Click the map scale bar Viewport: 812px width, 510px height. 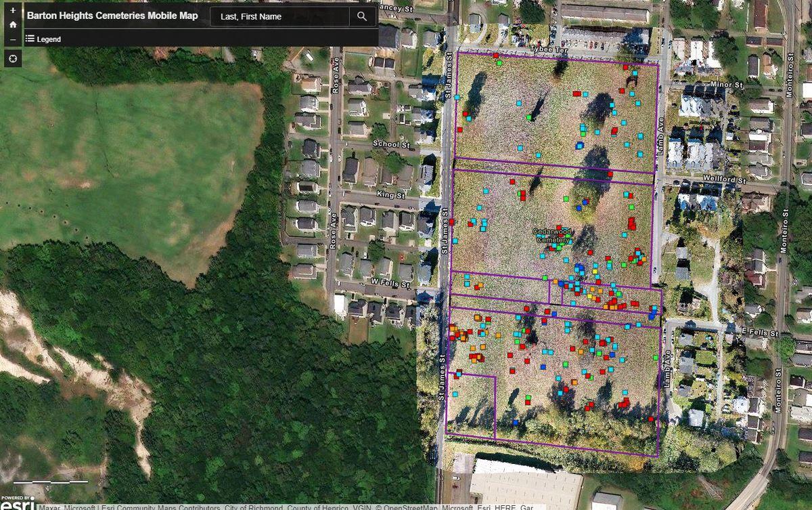pos(51,482)
